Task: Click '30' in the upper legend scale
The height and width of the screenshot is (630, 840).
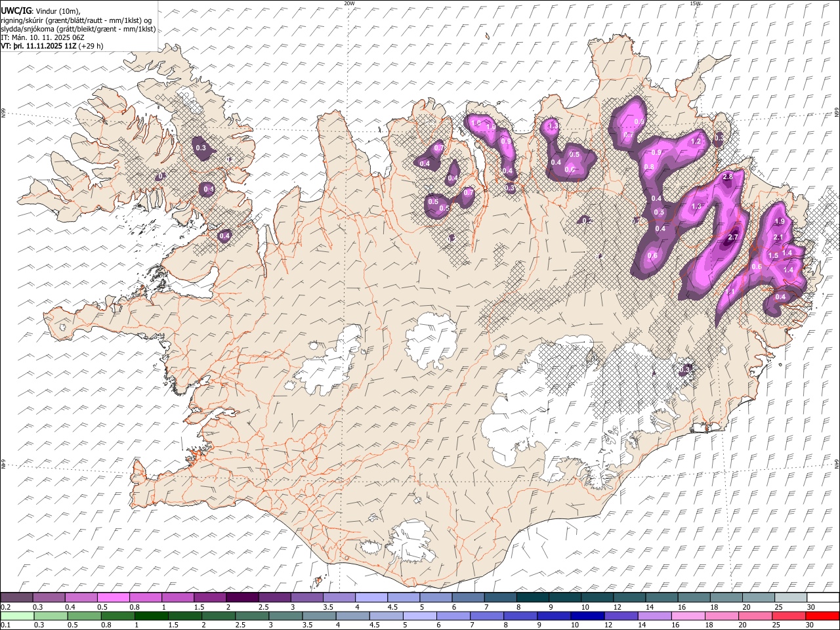Action: pos(810,608)
